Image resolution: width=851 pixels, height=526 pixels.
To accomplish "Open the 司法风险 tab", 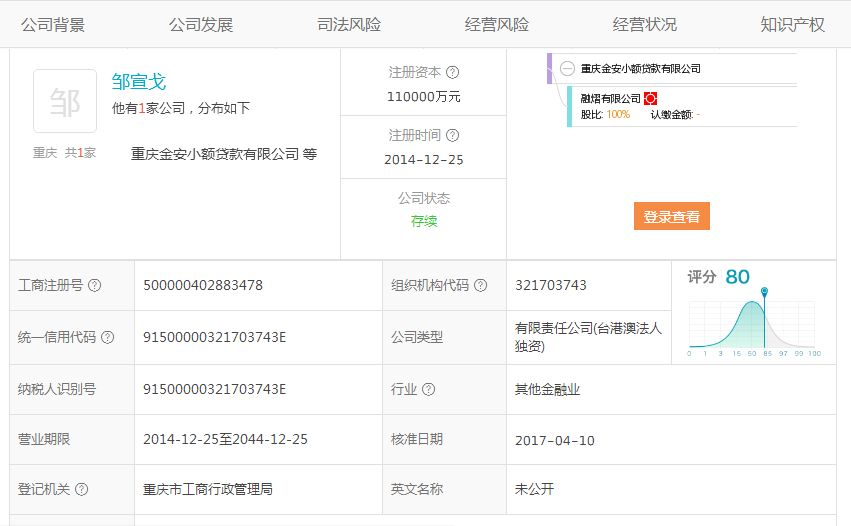I will (x=349, y=24).
